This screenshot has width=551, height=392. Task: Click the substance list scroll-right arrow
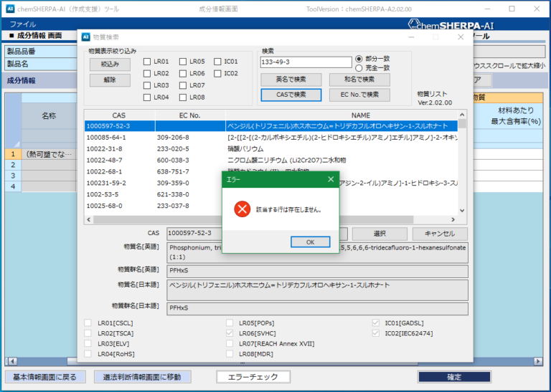pos(453,220)
